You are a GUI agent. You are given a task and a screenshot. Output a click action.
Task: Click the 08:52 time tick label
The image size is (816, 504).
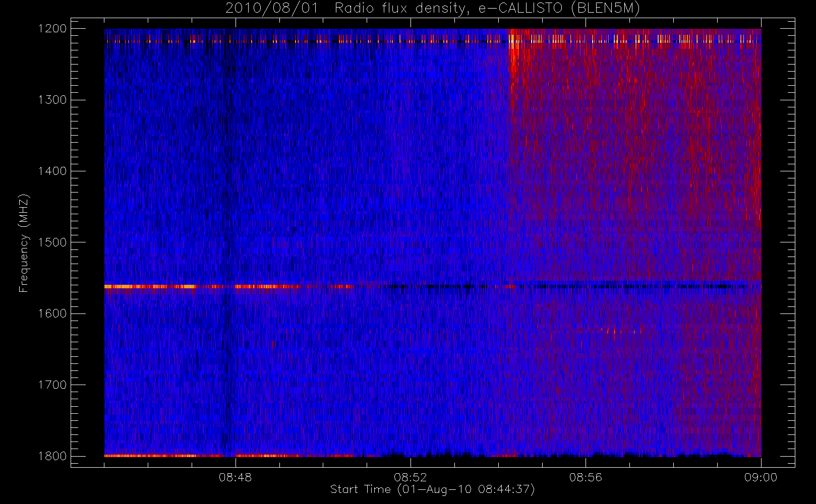point(411,477)
